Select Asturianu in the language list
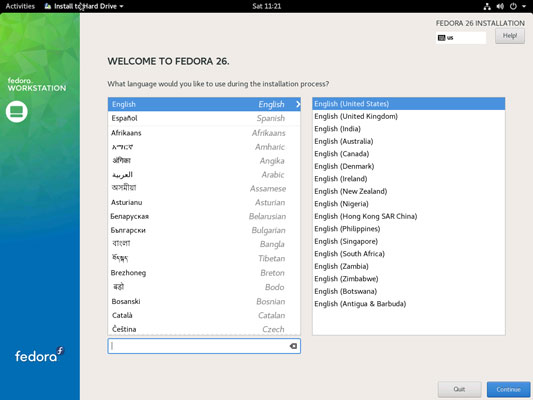Image resolution: width=533 pixels, height=400 pixels. point(204,203)
